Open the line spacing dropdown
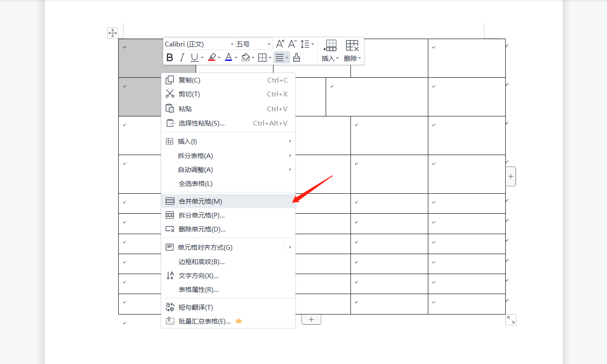 tap(307, 43)
